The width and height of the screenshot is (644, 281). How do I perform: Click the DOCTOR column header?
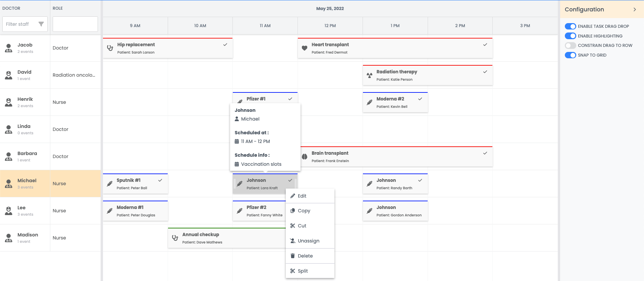pyautogui.click(x=11, y=8)
